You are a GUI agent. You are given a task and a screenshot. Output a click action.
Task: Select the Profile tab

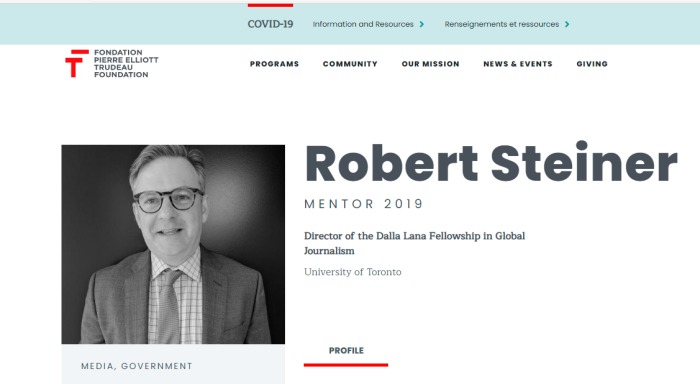[x=346, y=351]
